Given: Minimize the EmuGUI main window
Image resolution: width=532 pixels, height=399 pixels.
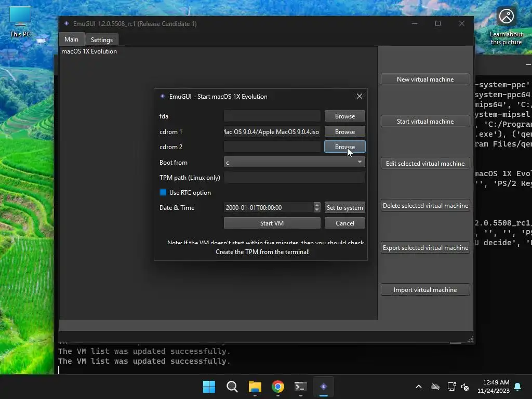Looking at the screenshot, I should (415, 23).
